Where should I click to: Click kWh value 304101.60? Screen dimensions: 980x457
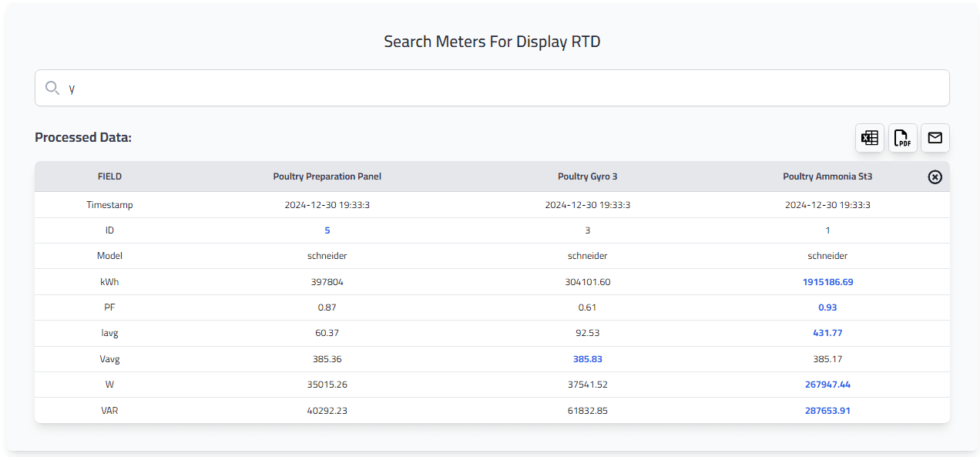(x=588, y=282)
